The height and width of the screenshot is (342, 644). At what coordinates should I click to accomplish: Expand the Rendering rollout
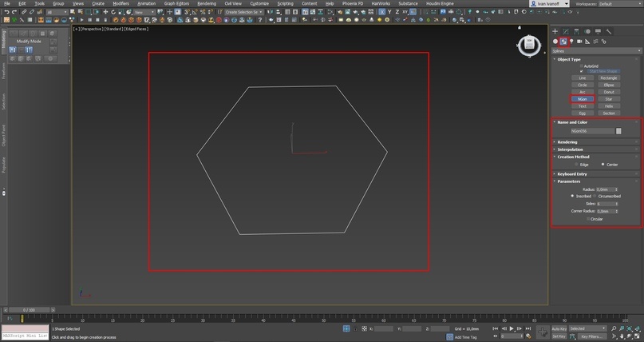567,141
